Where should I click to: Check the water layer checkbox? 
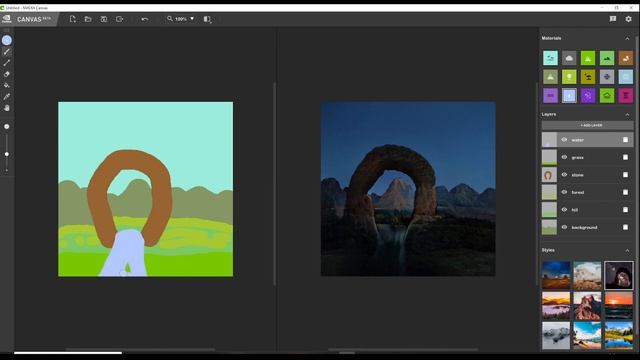point(625,140)
